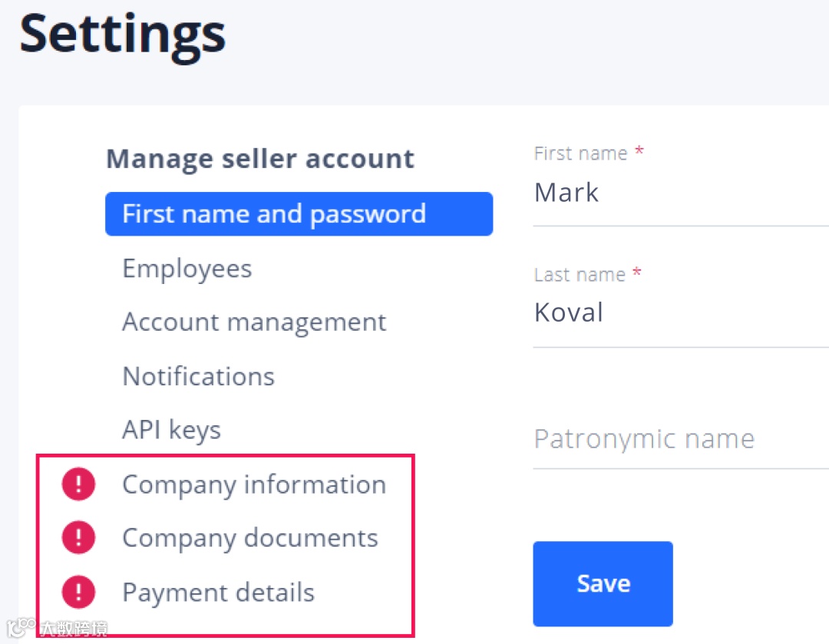Image resolution: width=829 pixels, height=644 pixels.
Task: Click the exclamation icon by Payment details
Action: pos(78,592)
